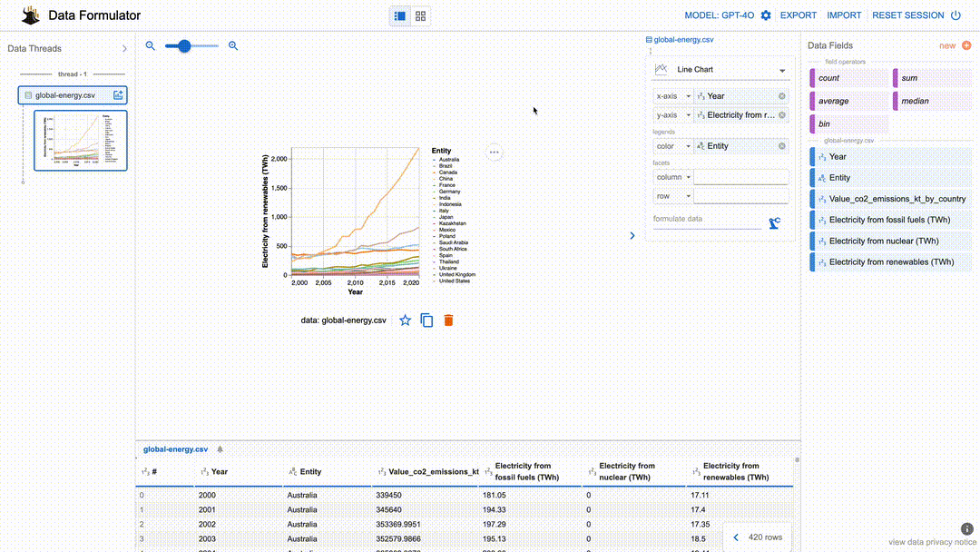The width and height of the screenshot is (980, 552).
Task: Open the color channel dropdown
Action: tap(673, 146)
